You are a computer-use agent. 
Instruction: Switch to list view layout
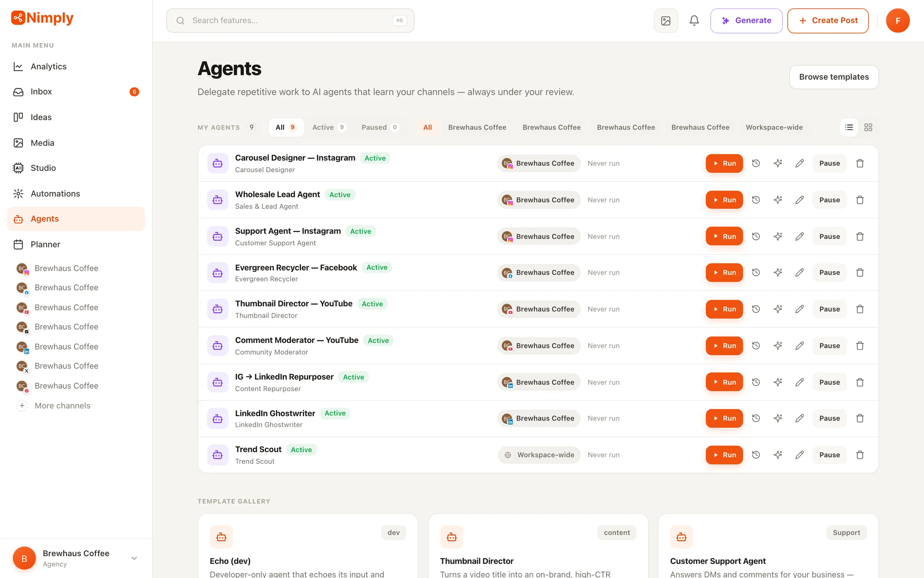[849, 127]
